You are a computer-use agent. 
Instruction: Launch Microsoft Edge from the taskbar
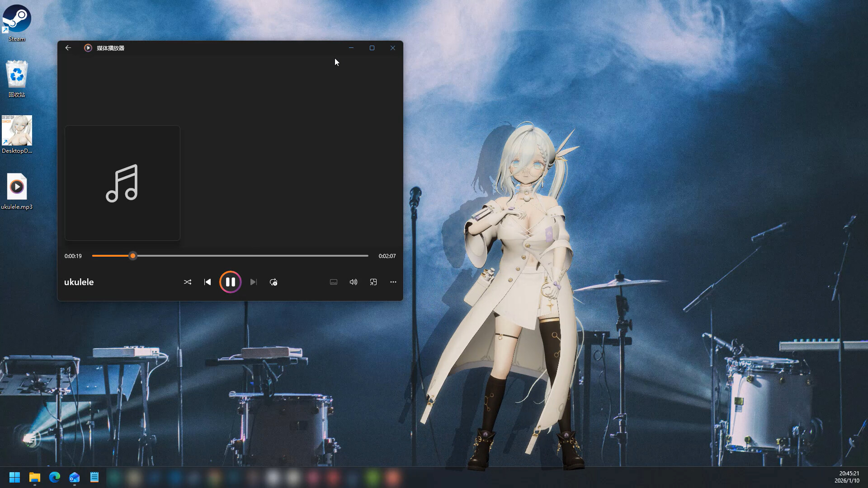54,477
